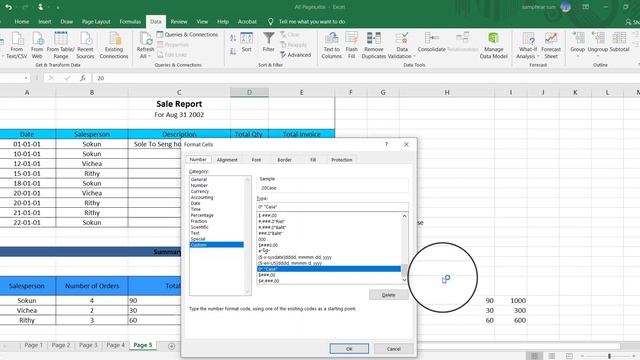
Task: Switch to Alignment tab in Format Cells
Action: [x=227, y=160]
